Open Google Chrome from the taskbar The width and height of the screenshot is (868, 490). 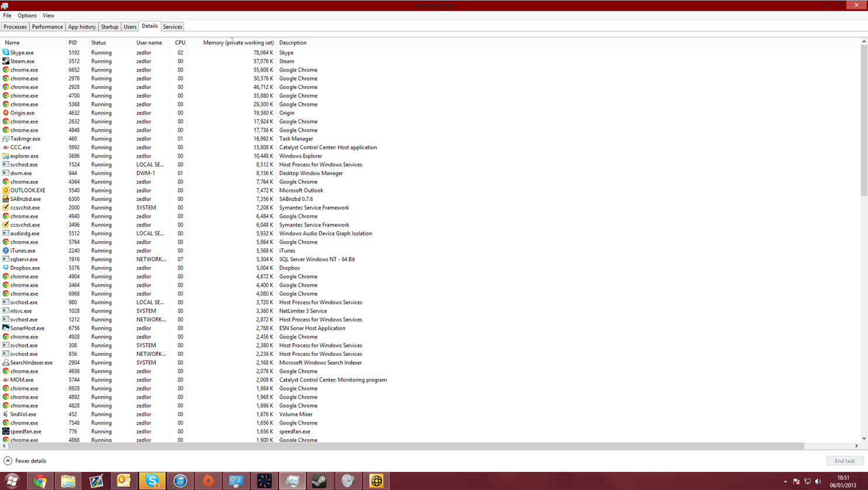click(x=40, y=481)
